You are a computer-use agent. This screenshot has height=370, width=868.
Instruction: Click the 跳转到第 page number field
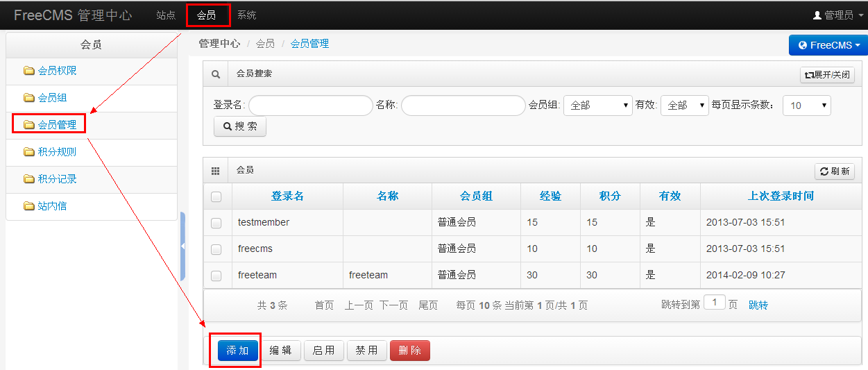click(715, 303)
